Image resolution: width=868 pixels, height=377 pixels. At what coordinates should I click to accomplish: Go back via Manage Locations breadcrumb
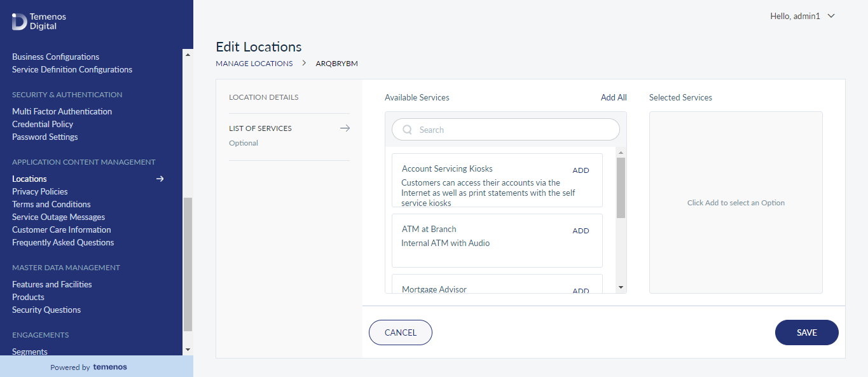(254, 64)
